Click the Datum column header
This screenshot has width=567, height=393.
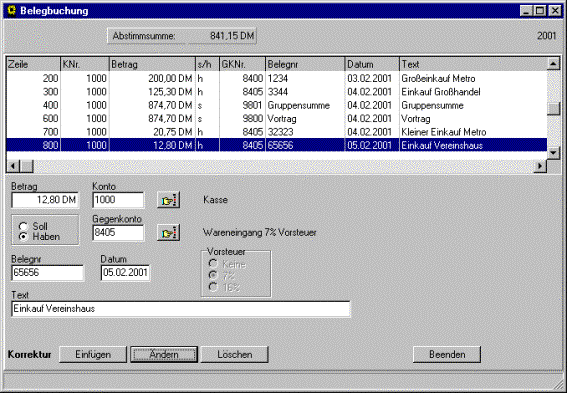click(372, 64)
